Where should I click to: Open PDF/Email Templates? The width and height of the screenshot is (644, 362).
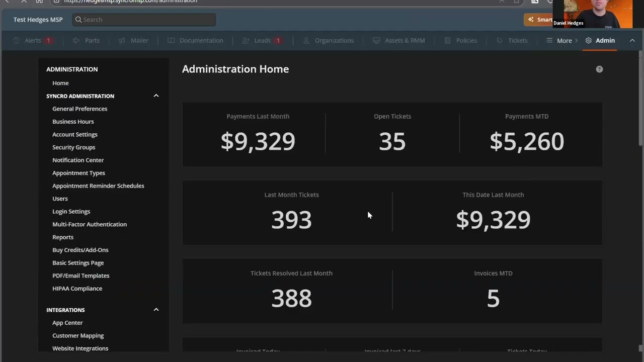tap(80, 276)
